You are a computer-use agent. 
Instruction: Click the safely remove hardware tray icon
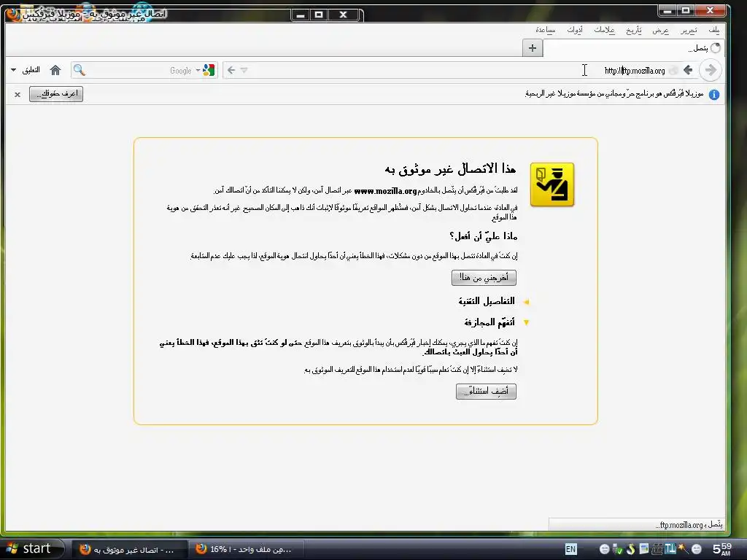pyautogui.click(x=617, y=549)
